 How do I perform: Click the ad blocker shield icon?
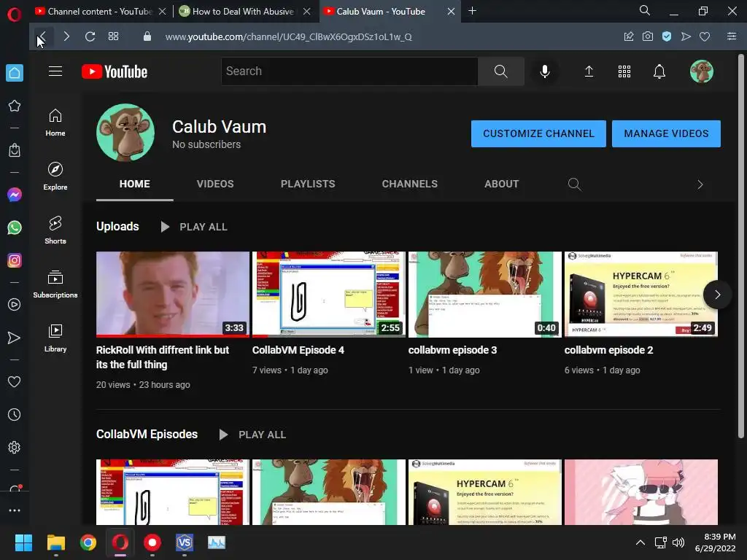[x=667, y=36]
